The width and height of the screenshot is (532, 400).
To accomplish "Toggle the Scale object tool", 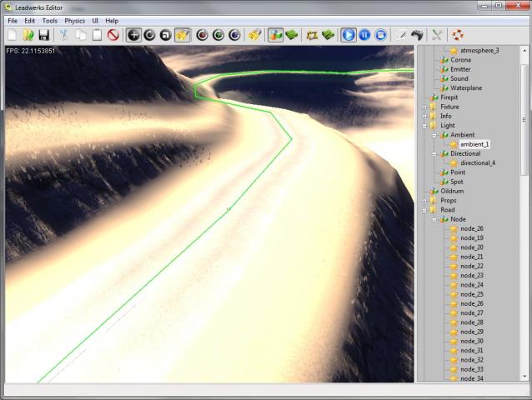I will (165, 35).
